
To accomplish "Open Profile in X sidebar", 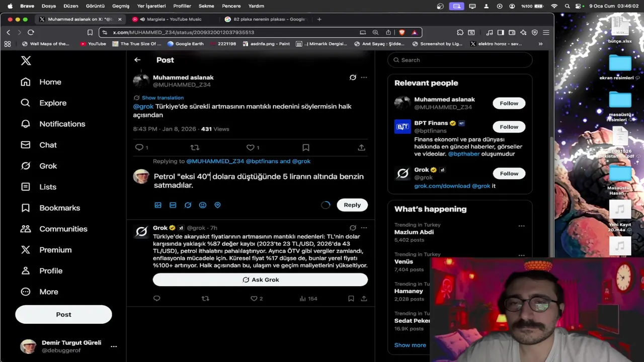I will pos(41,270).
